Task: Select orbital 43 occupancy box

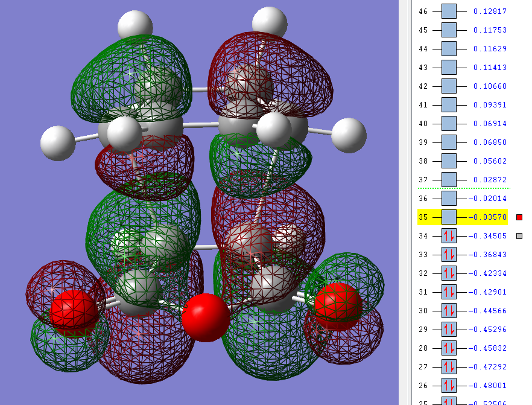Action: [449, 67]
